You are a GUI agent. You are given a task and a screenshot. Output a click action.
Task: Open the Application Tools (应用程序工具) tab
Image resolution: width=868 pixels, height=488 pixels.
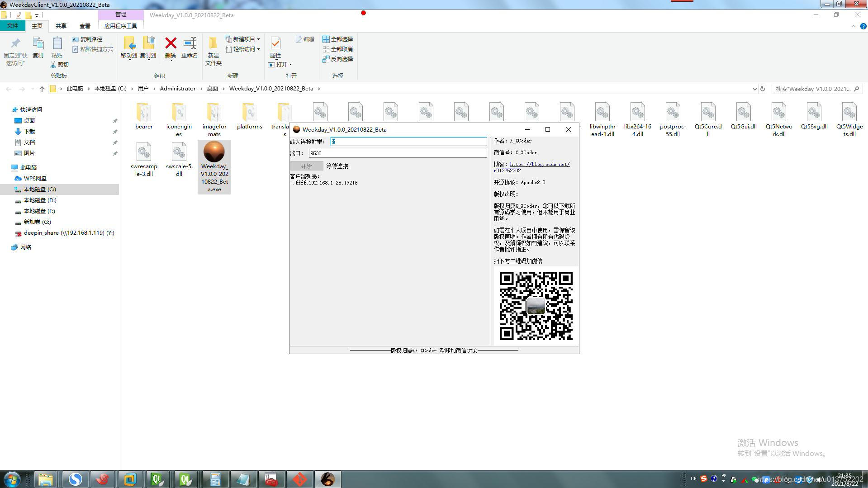coord(121,26)
